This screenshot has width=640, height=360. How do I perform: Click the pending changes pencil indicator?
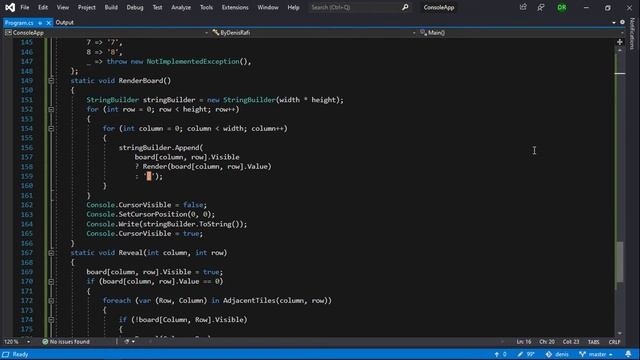pos(526,354)
